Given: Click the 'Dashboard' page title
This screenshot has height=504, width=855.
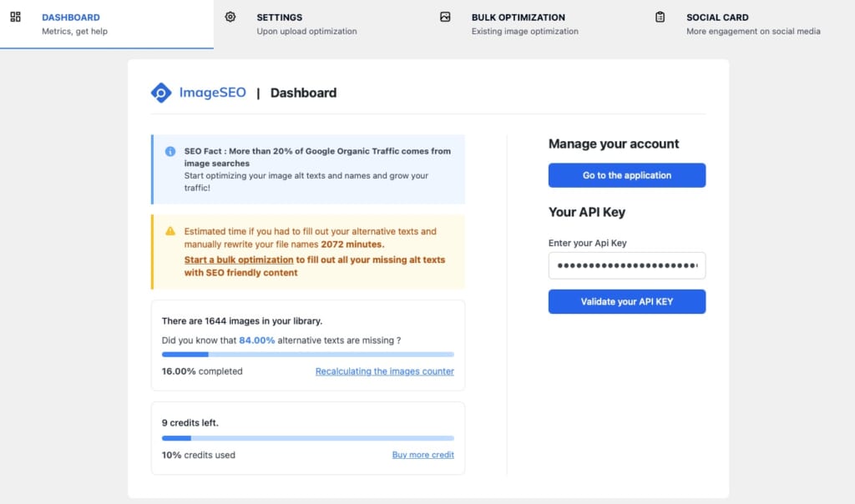Looking at the screenshot, I should (x=303, y=93).
